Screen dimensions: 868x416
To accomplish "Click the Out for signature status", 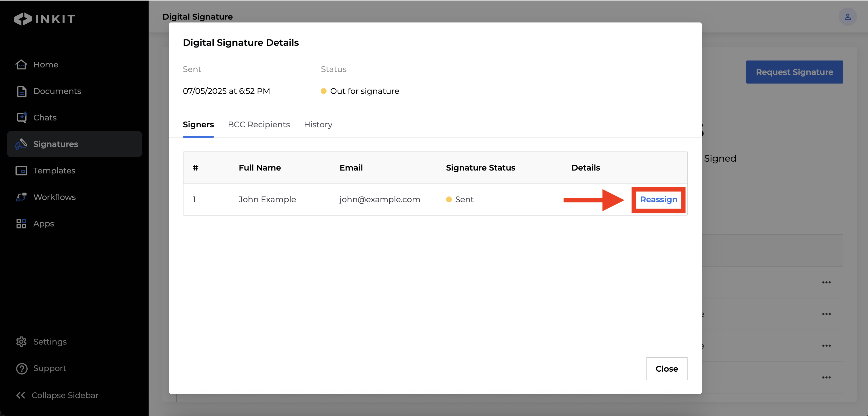I will (360, 91).
